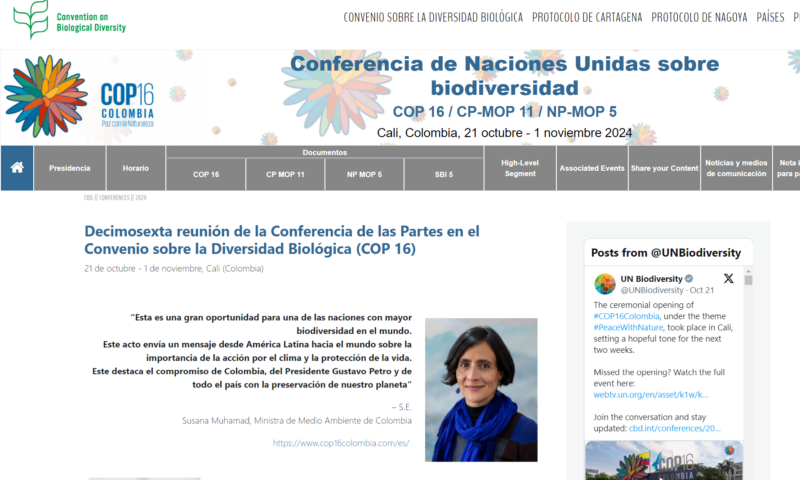Screen dimensions: 800x480
Task: Open the #COP16Colombia hashtag link
Action: (x=626, y=316)
